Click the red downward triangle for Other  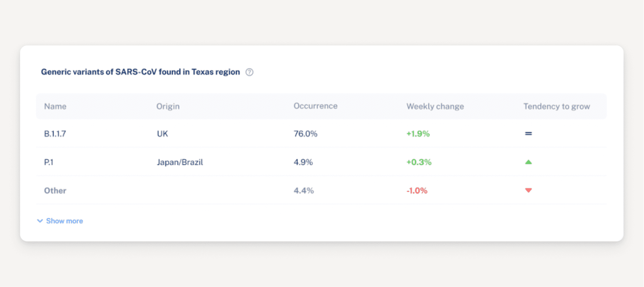coord(528,190)
